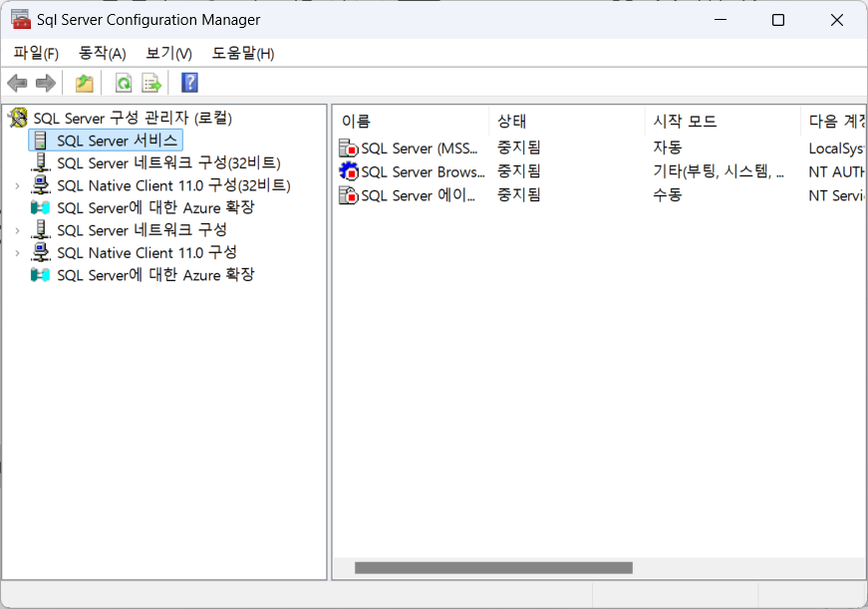Screen dimensions: 868x609
Task: Click the NT Servi account cell
Action: click(836, 195)
